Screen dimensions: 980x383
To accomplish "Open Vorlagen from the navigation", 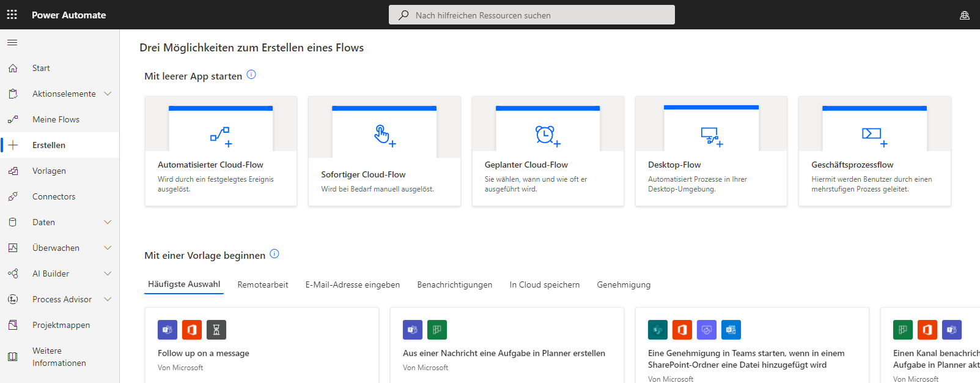I will point(49,171).
